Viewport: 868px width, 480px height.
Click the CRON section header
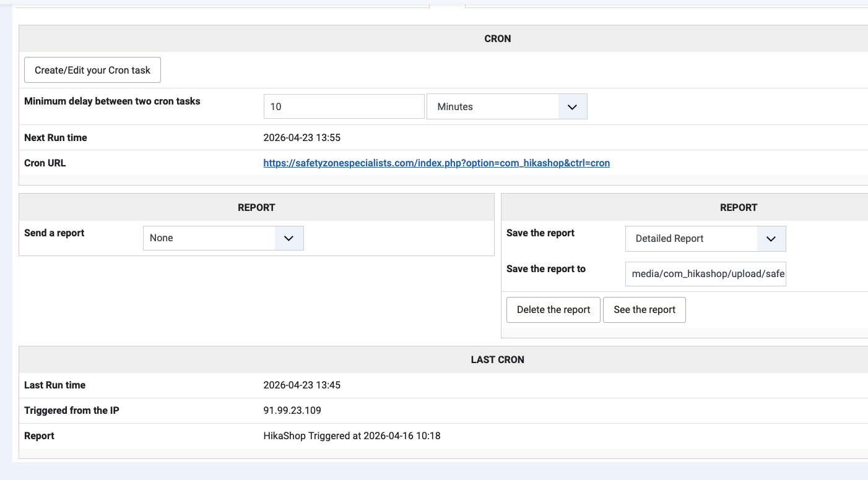tap(497, 38)
